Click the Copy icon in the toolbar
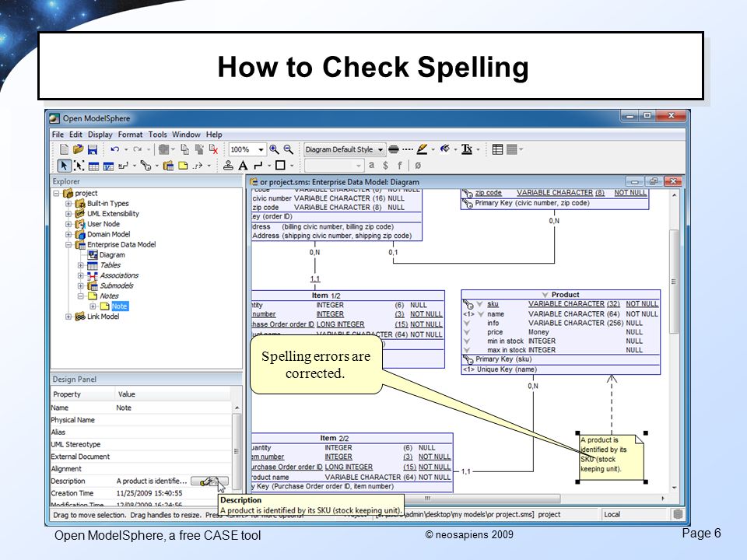 click(185, 149)
